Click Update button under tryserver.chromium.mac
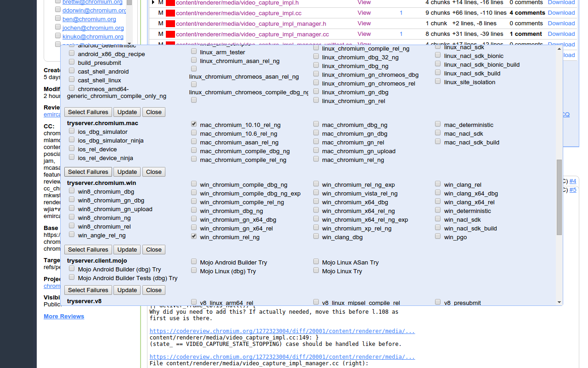This screenshot has width=588, height=368. point(127,172)
